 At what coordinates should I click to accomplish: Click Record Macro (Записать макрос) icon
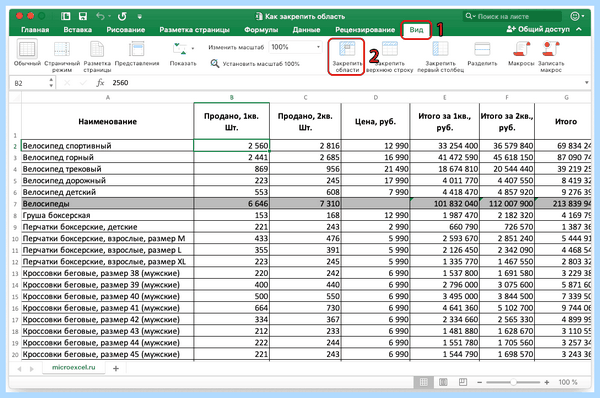click(x=550, y=49)
